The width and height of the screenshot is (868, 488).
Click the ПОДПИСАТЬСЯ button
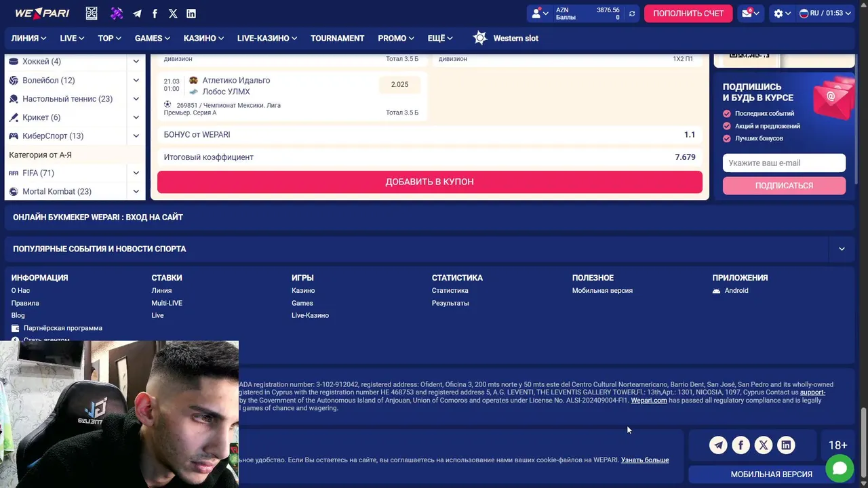point(784,185)
